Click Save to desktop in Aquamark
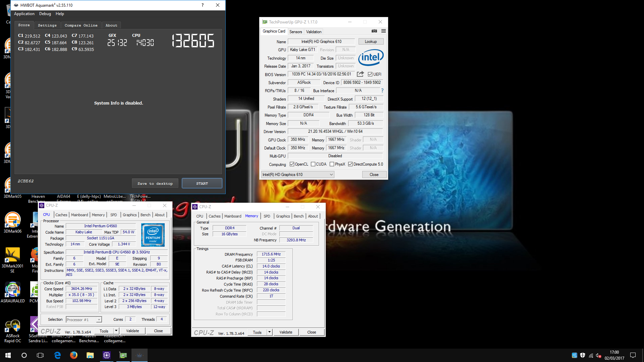The height and width of the screenshot is (362, 644). point(155,183)
